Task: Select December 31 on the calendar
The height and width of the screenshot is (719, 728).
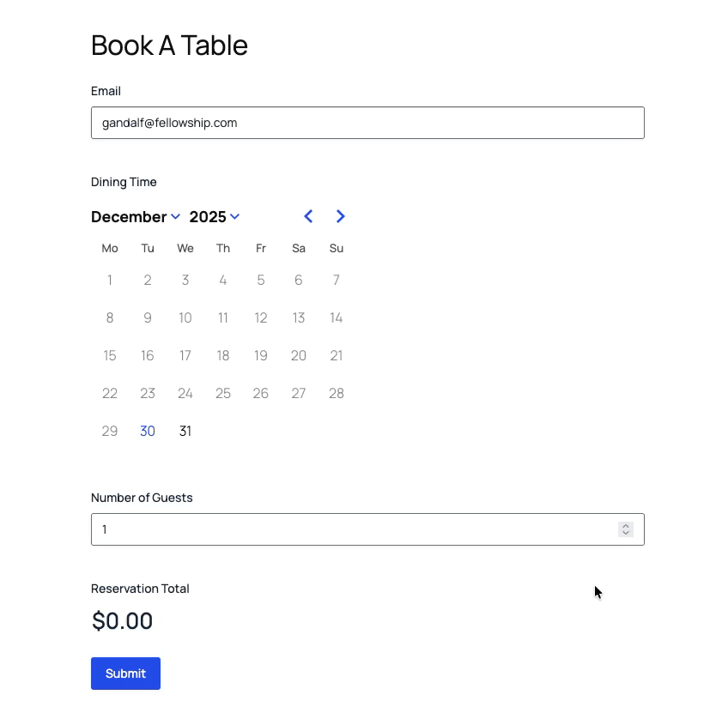Action: coord(185,432)
